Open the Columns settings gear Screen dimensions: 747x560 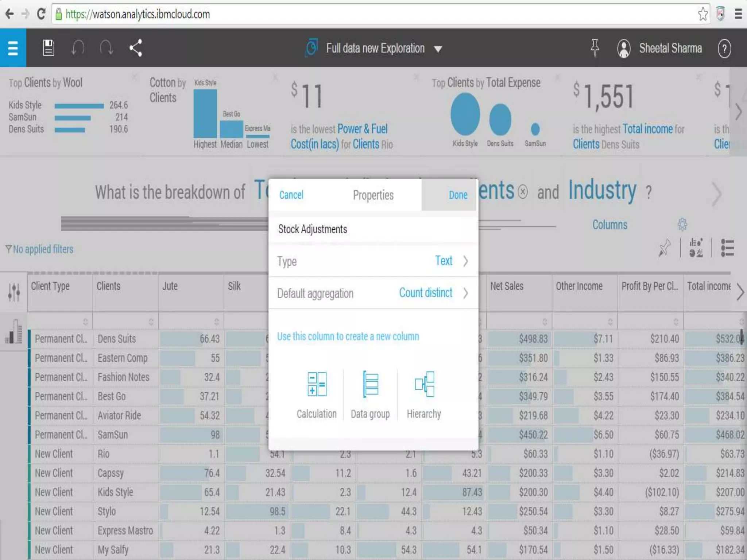pyautogui.click(x=682, y=224)
